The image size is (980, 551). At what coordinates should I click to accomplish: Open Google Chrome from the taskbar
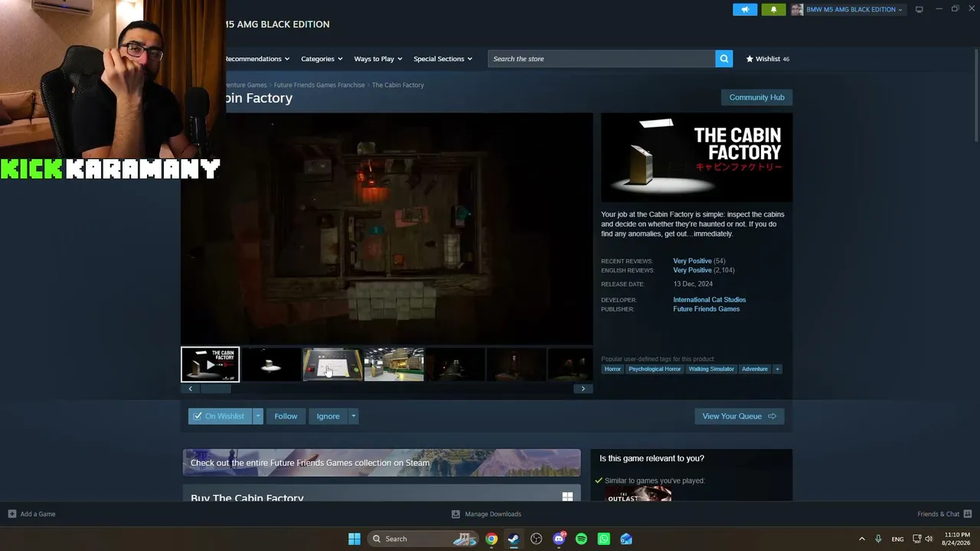pos(492,539)
